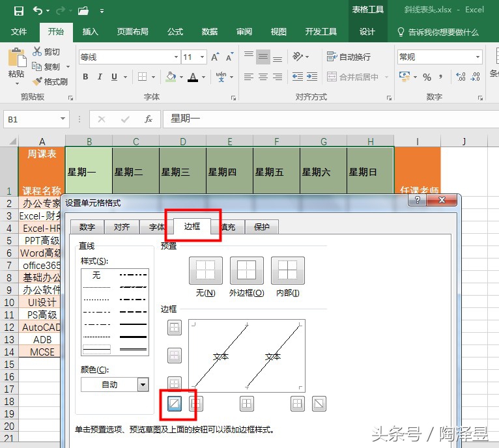Viewport: 499px width, 448px height.
Task: Toggle Italic formatting
Action: pos(100,77)
